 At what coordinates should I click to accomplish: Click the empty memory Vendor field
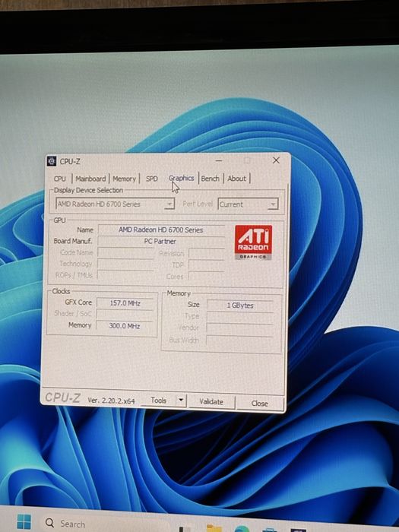pyautogui.click(x=239, y=328)
